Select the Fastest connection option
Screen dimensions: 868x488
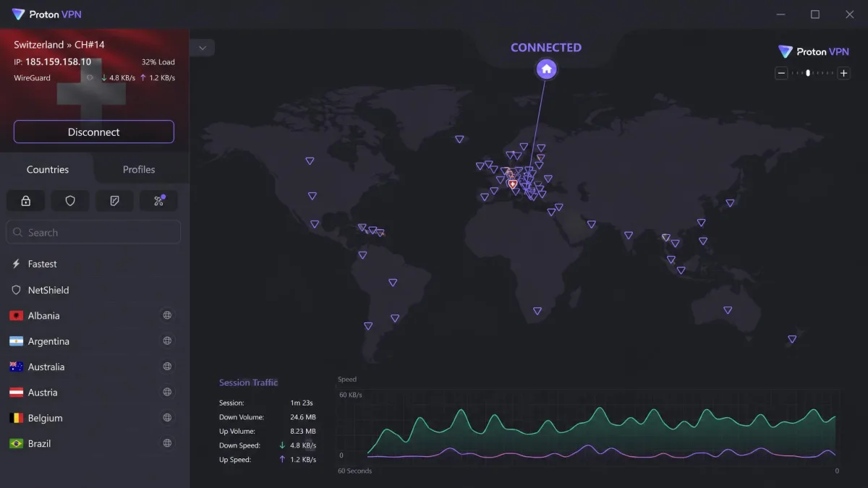(94, 264)
